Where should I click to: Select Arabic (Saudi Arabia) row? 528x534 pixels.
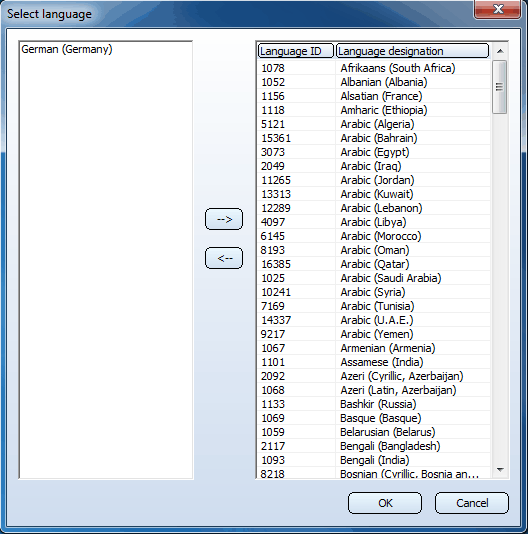[374, 278]
